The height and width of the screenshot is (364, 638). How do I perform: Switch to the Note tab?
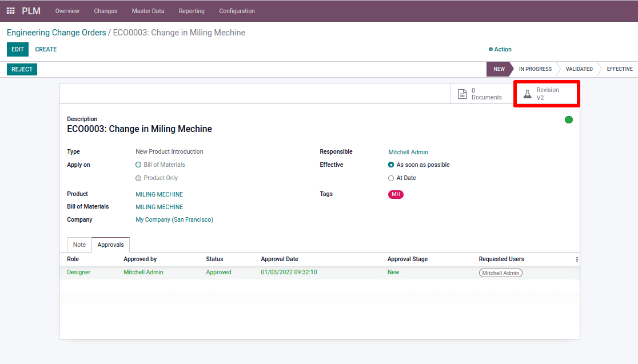tap(79, 245)
